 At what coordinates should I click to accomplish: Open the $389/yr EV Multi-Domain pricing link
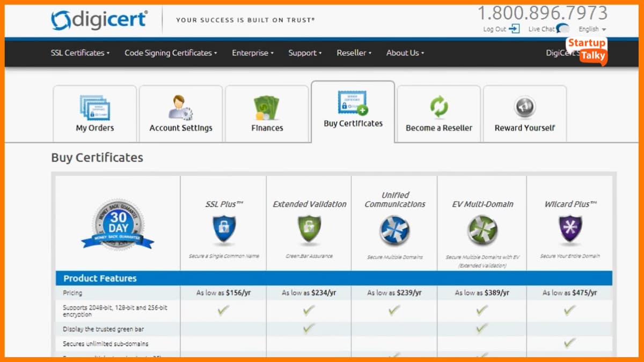(481, 293)
